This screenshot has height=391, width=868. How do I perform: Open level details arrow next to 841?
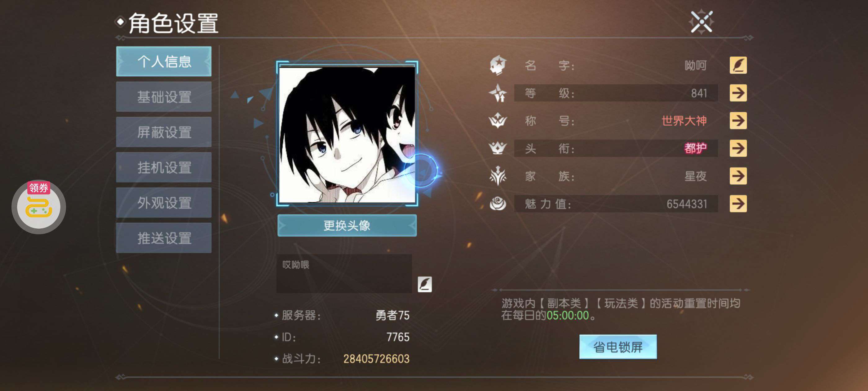(738, 93)
